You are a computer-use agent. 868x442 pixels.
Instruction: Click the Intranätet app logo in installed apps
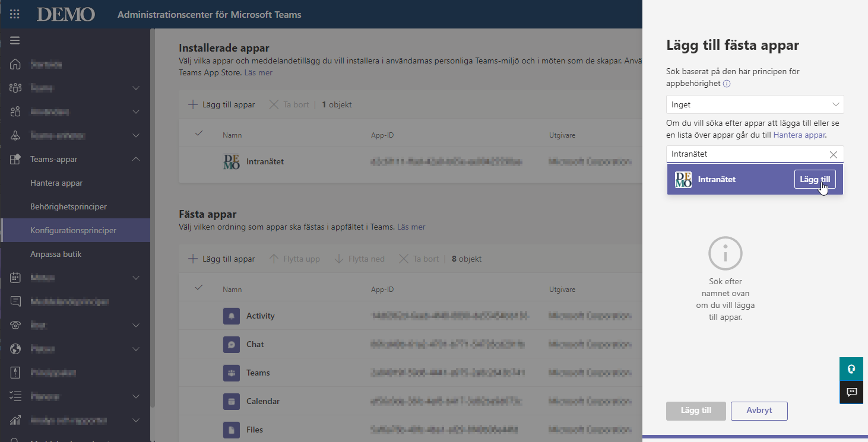pyautogui.click(x=231, y=161)
